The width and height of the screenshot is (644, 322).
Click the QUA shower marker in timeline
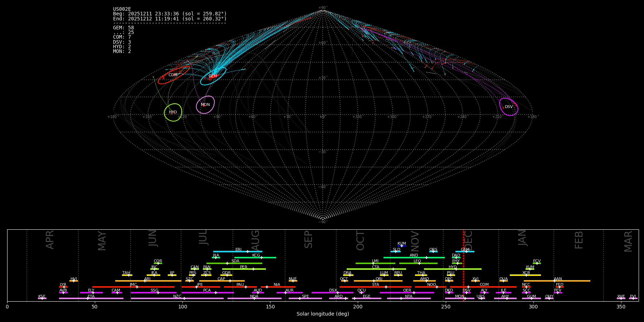pos(503,281)
